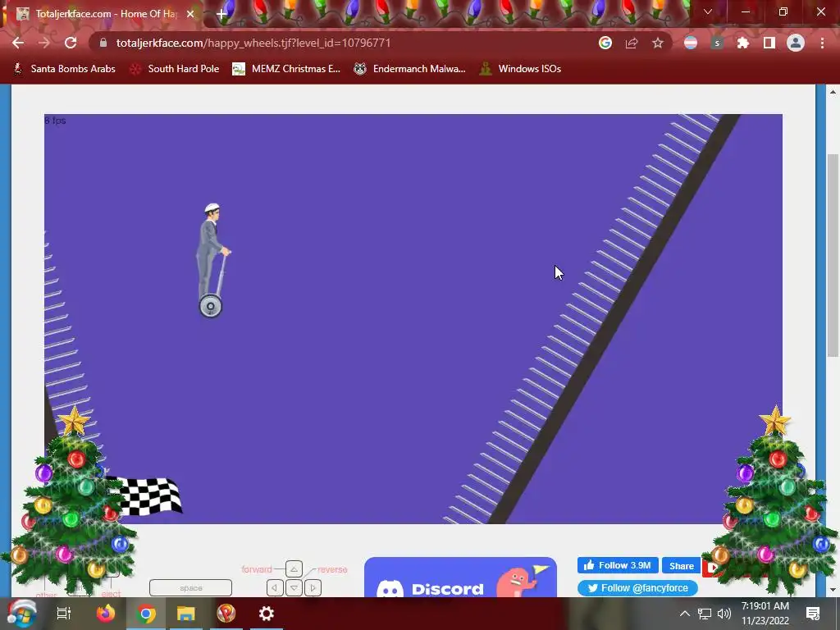Open the Santa Bombs Arabs bookmark
This screenshot has width=840, height=630.
64,69
